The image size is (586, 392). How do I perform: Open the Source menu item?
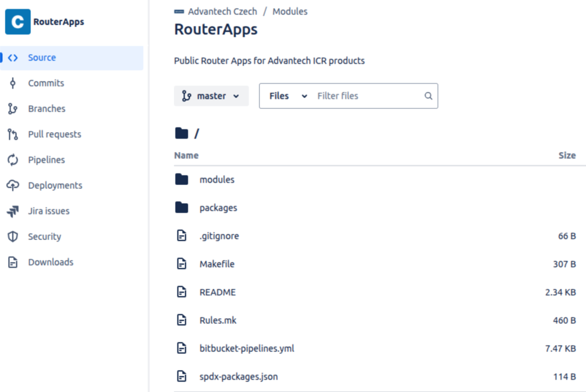[72, 58]
